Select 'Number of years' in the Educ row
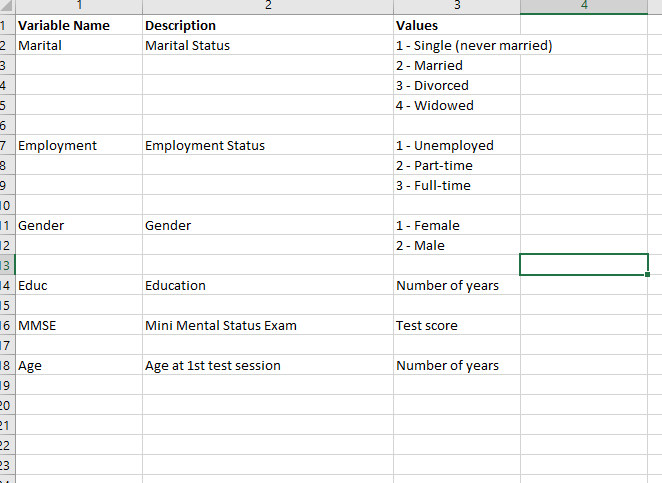This screenshot has height=483, width=662. coord(457,285)
